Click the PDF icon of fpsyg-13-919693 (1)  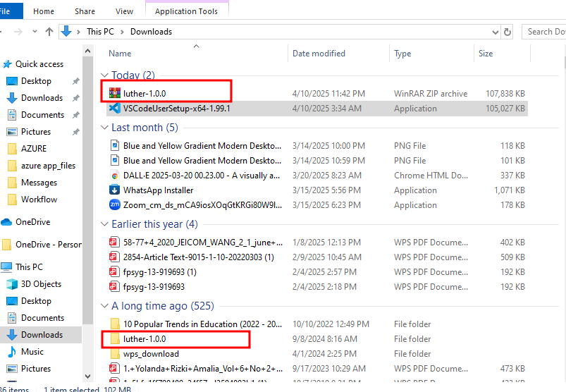(x=115, y=271)
